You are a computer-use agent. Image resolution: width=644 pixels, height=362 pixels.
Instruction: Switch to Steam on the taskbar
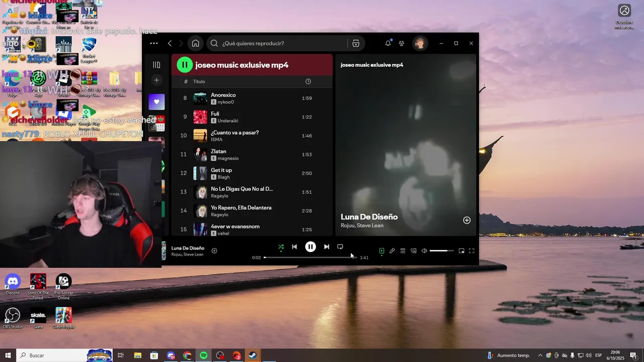[253, 355]
